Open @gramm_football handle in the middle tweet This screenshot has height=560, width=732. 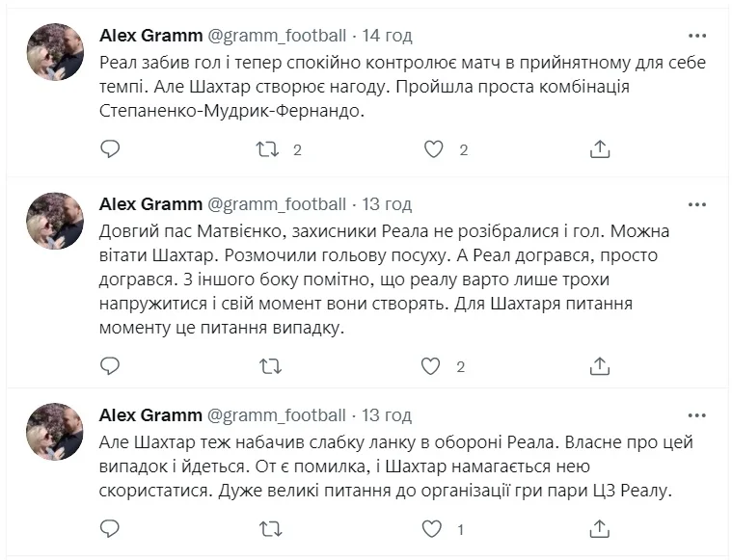[277, 204]
